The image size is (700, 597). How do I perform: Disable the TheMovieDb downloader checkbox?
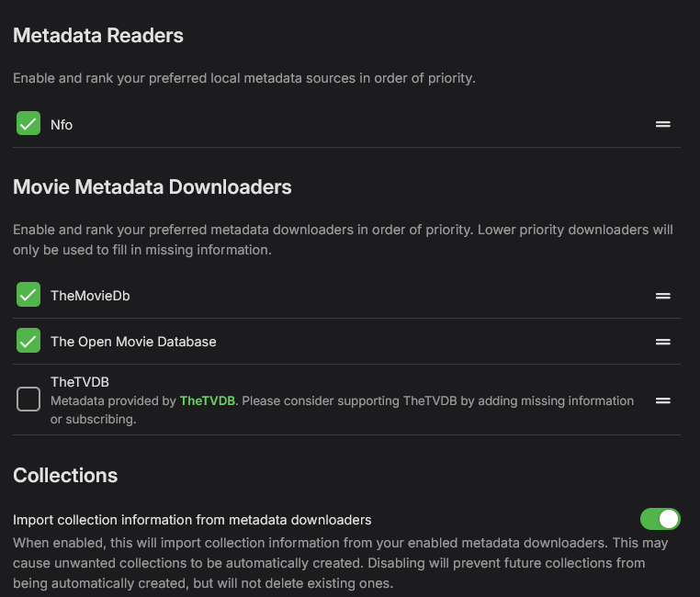[28, 296]
